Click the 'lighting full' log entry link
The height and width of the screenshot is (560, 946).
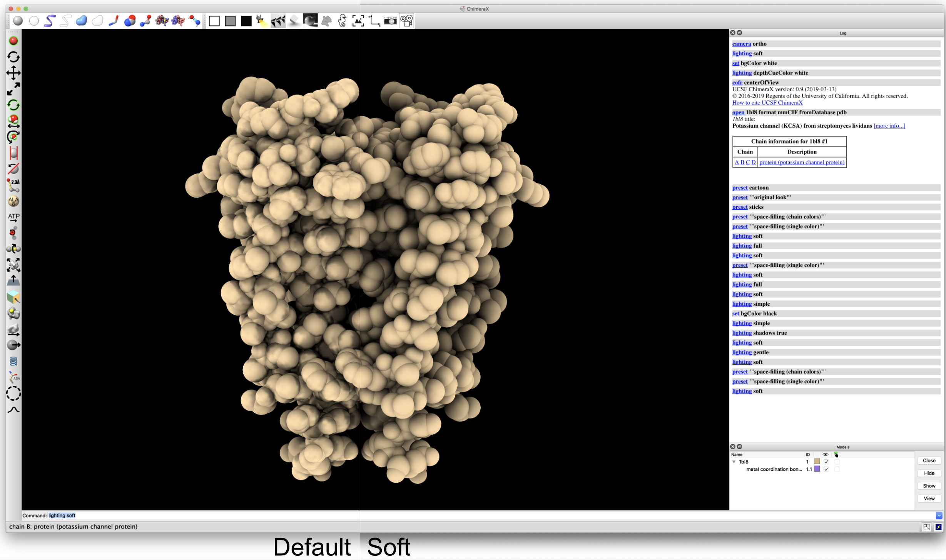(x=742, y=246)
